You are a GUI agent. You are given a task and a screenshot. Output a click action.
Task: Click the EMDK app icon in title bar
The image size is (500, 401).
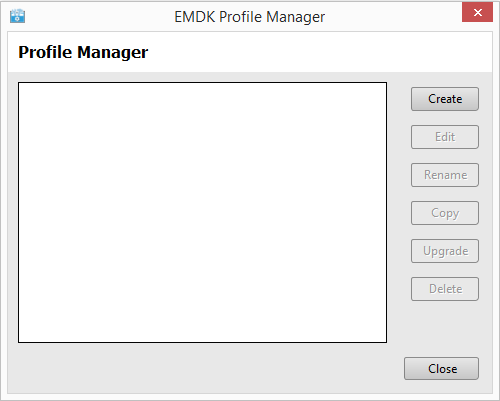(x=17, y=16)
